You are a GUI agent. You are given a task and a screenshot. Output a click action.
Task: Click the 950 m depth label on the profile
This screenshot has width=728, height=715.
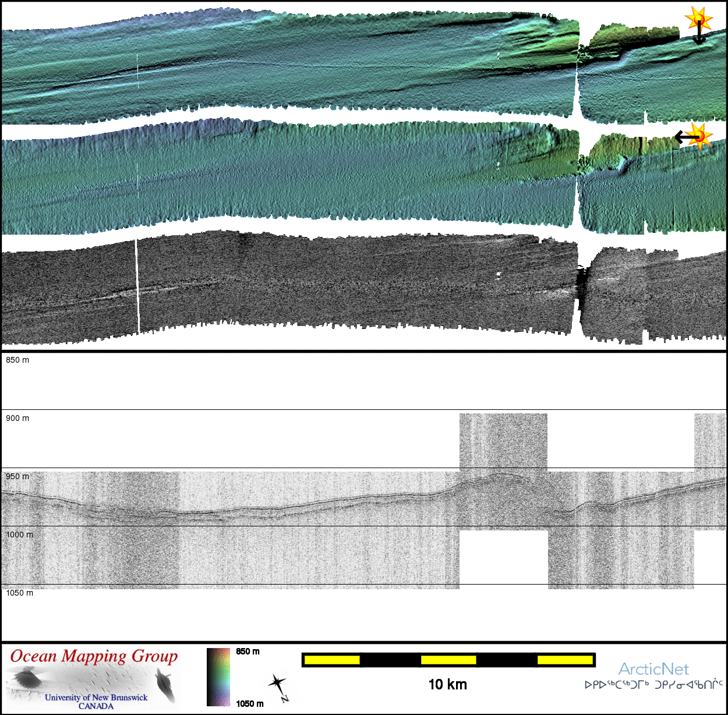pyautogui.click(x=17, y=476)
